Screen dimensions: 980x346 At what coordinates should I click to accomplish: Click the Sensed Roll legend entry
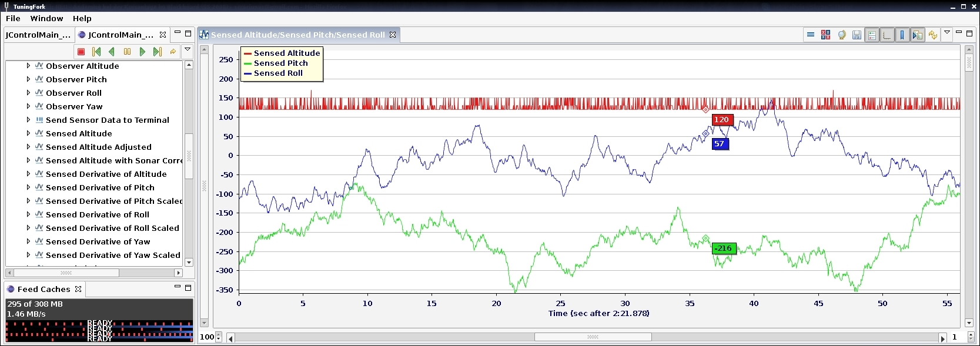coord(278,73)
